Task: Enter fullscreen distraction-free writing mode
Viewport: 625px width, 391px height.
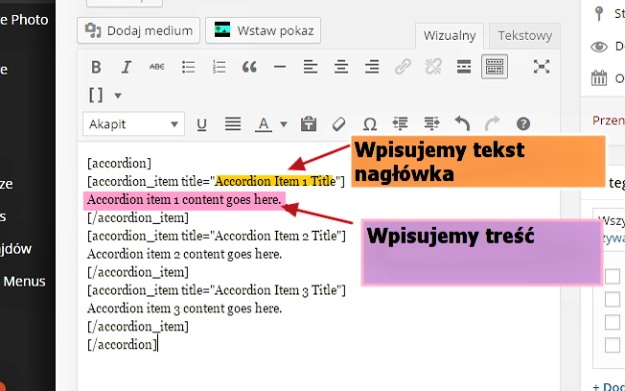Action: point(541,67)
